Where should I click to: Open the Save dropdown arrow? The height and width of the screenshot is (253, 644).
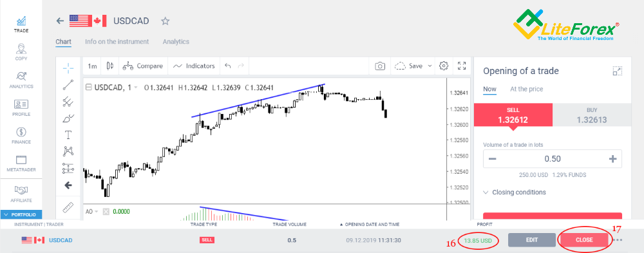[430, 66]
